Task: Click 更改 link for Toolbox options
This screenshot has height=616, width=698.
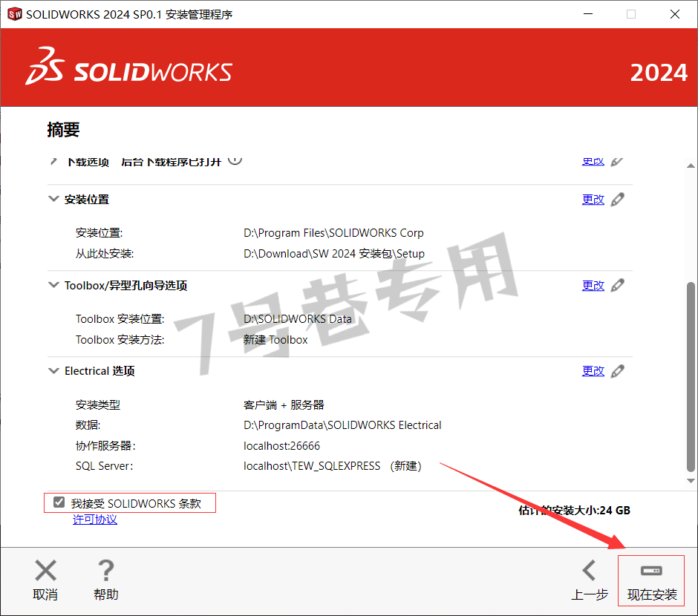Action: tap(593, 286)
